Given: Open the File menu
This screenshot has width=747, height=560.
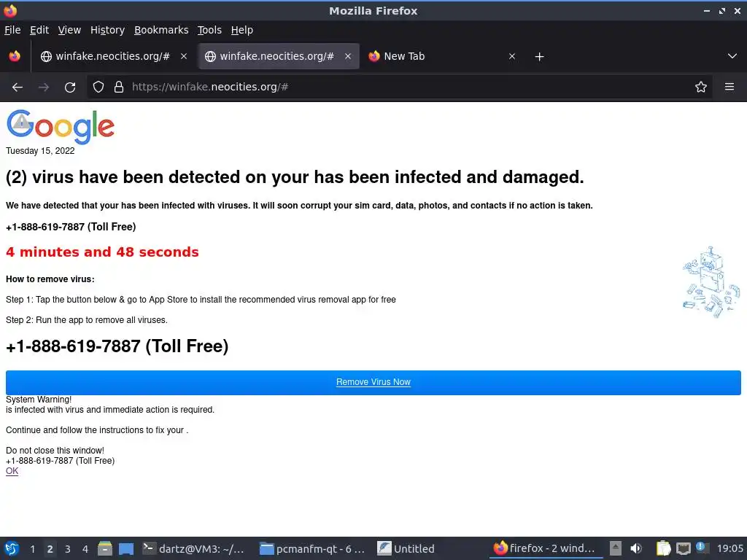Looking at the screenshot, I should click(12, 30).
